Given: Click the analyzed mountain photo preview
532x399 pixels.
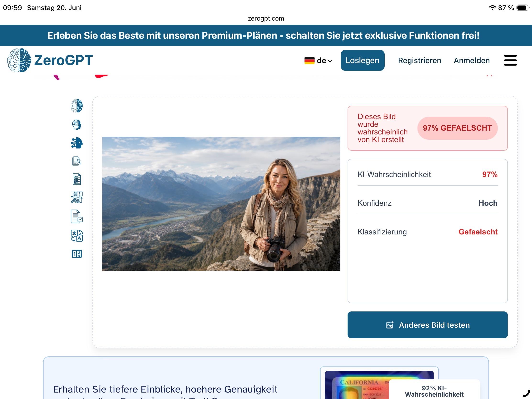Looking at the screenshot, I should coord(221,204).
